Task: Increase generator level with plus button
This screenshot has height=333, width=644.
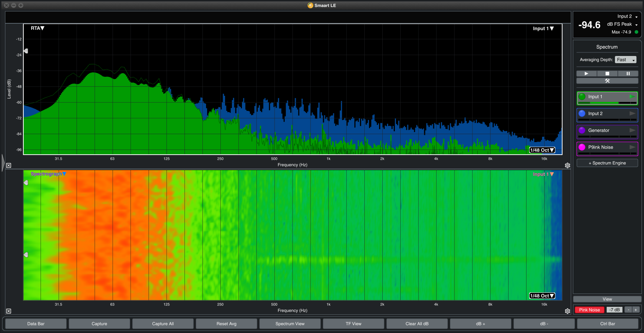Action: pyautogui.click(x=636, y=310)
